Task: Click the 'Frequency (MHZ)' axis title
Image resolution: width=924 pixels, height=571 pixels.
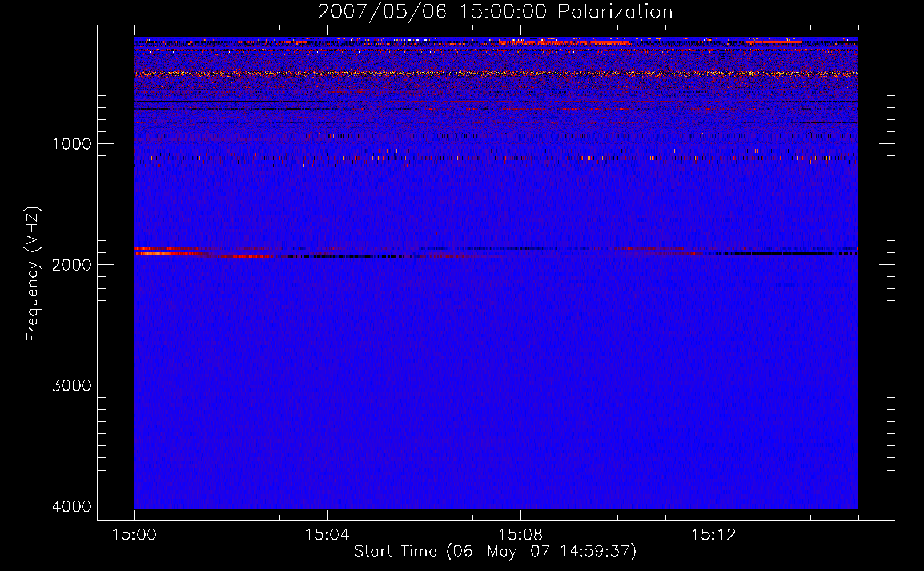Action: pos(33,274)
